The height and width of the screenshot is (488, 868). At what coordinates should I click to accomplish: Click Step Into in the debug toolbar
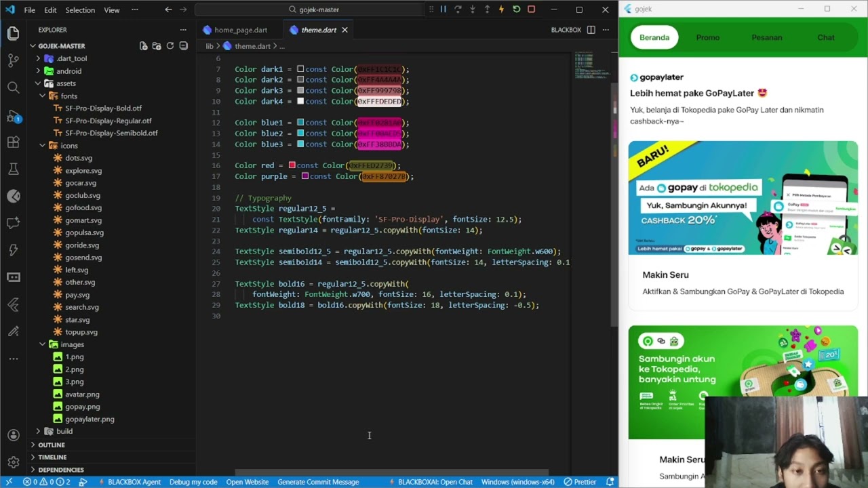click(473, 9)
